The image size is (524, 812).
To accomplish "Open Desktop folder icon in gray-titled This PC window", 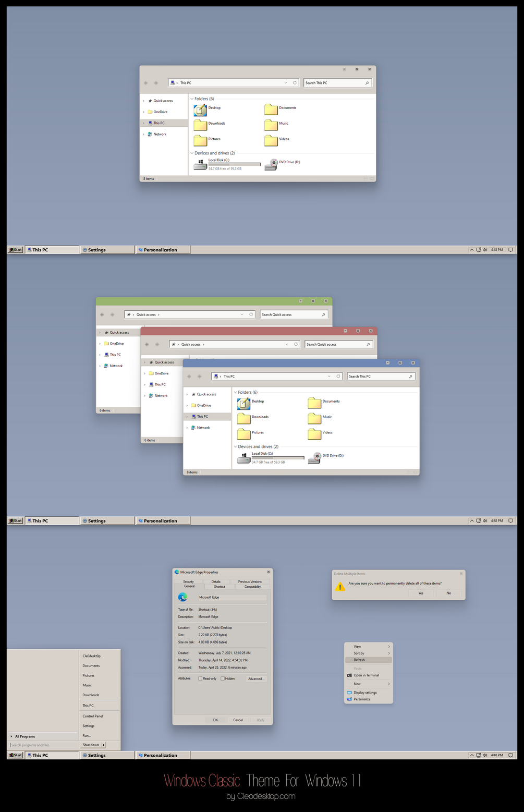I will (x=200, y=110).
